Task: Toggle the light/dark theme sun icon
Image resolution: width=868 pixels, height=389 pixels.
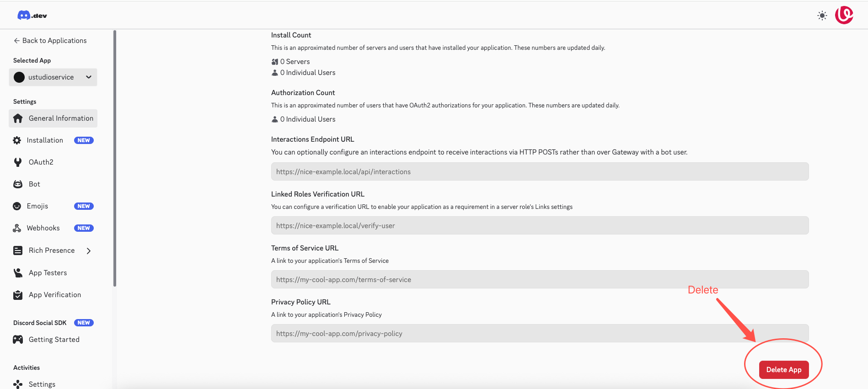Action: coord(822,16)
